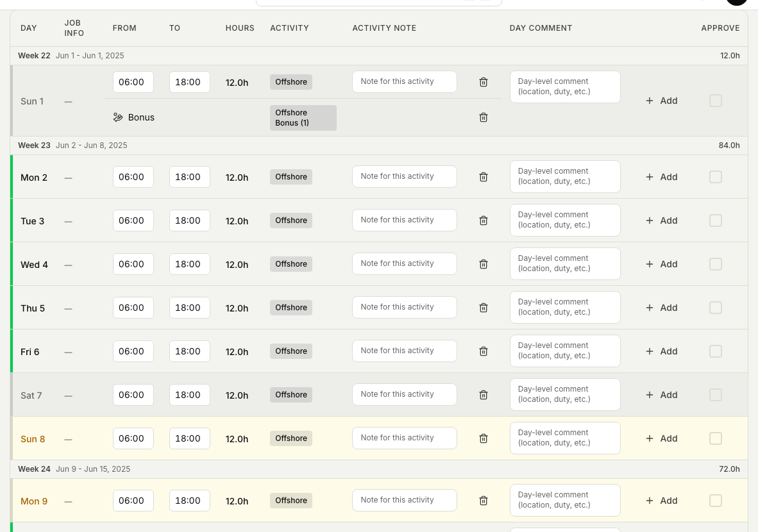
Task: Add an activity to Mon 2
Action: coord(661,177)
